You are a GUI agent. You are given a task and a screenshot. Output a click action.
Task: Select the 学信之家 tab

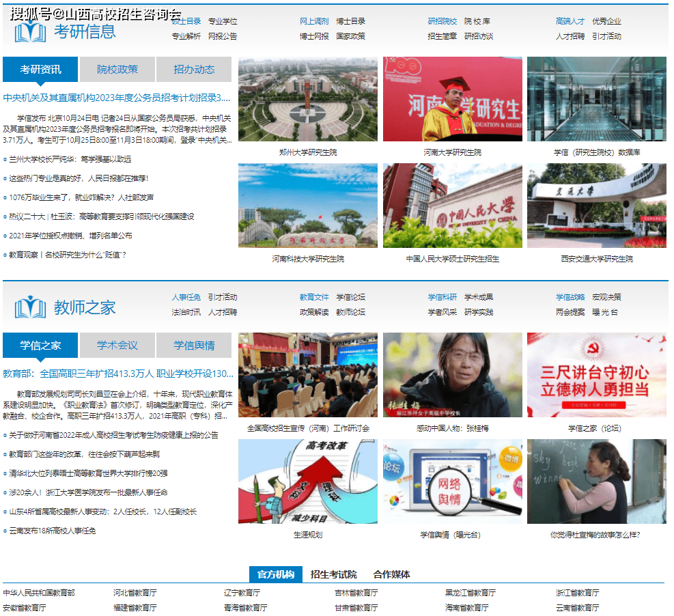click(x=40, y=345)
